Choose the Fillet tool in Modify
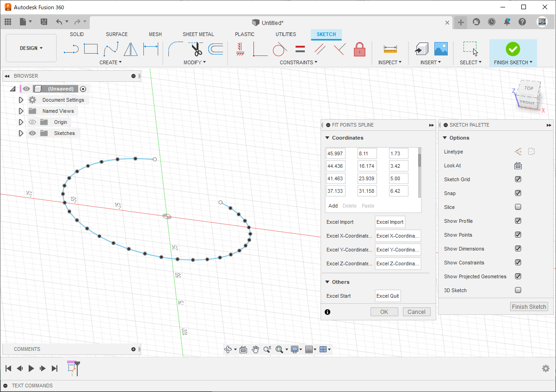556x392 pixels. click(x=175, y=49)
